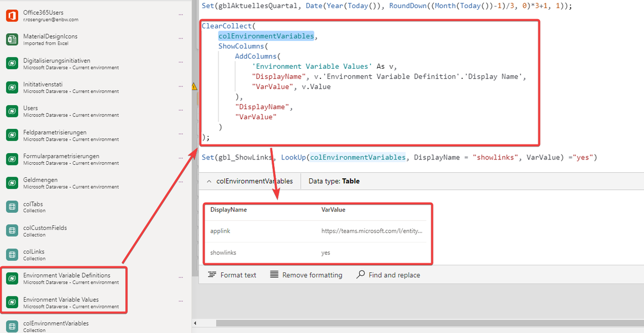Click the Digitalisierungsinitiativen Dataverse icon
The image size is (644, 333).
point(12,64)
